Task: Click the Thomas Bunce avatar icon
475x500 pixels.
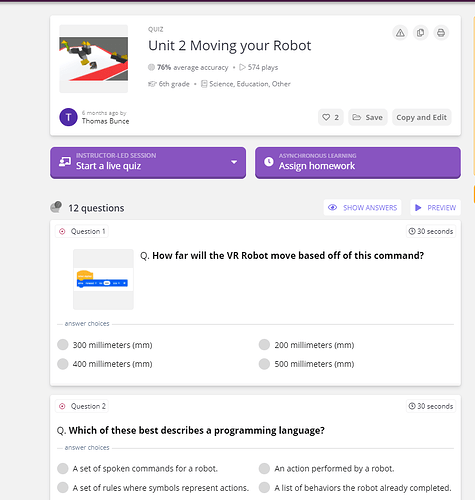Action: click(x=68, y=117)
